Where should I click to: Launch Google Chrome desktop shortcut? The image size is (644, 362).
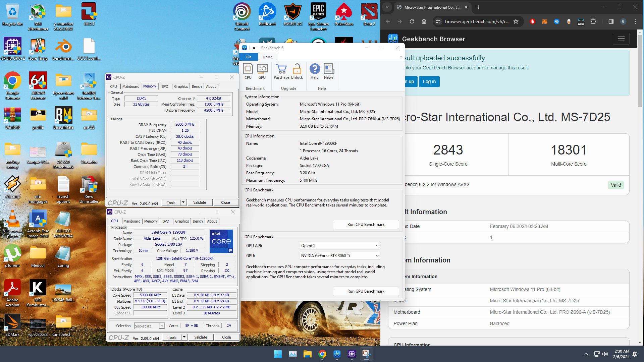coord(12,86)
